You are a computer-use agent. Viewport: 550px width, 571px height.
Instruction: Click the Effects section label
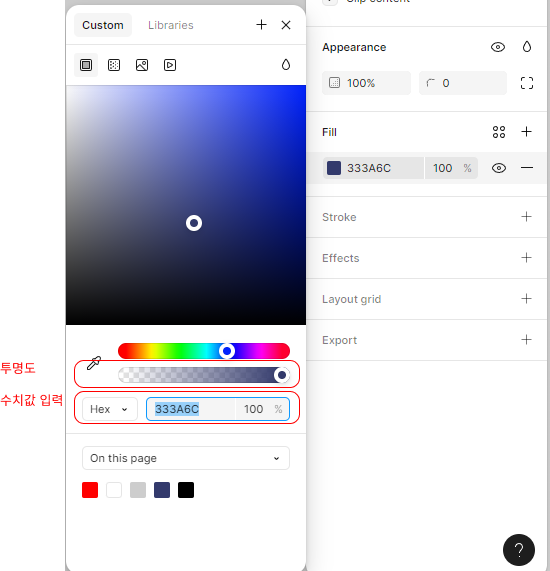pos(341,258)
